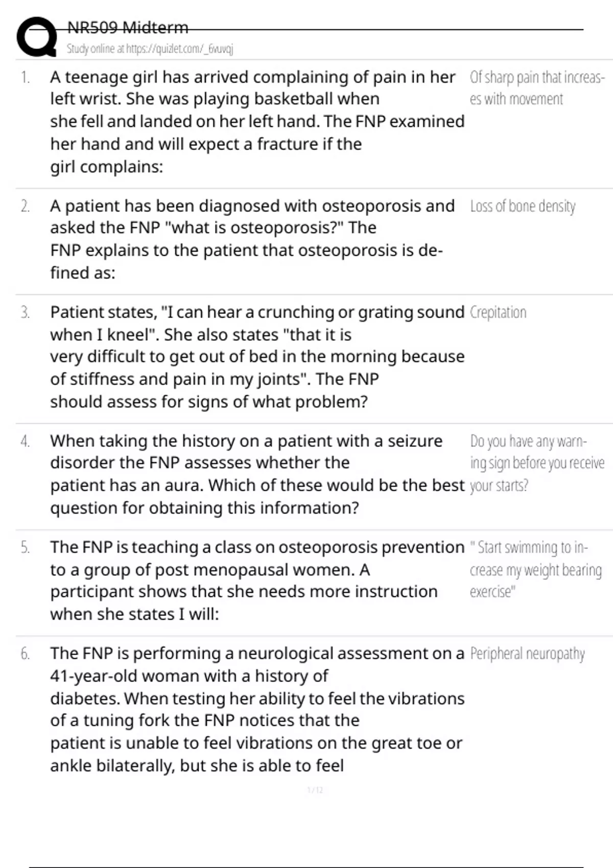The width and height of the screenshot is (613, 868).
Task: Click the NR509 Midterm title
Action: [x=128, y=27]
